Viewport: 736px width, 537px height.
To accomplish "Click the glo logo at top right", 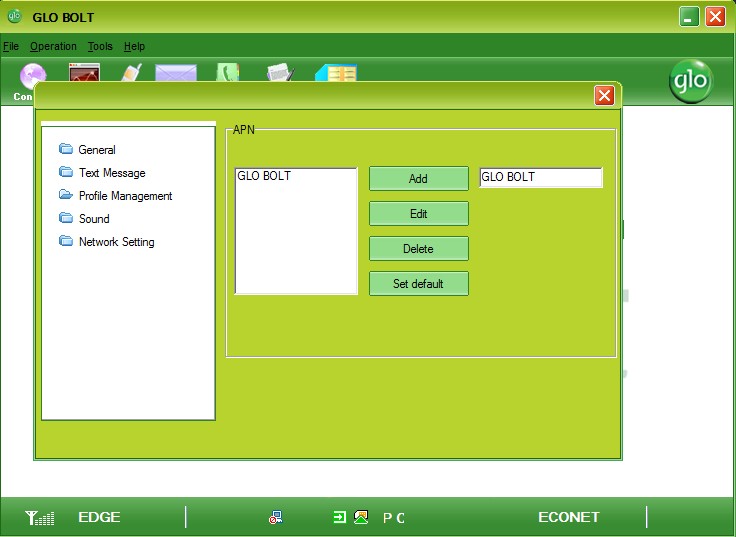I will (x=691, y=82).
